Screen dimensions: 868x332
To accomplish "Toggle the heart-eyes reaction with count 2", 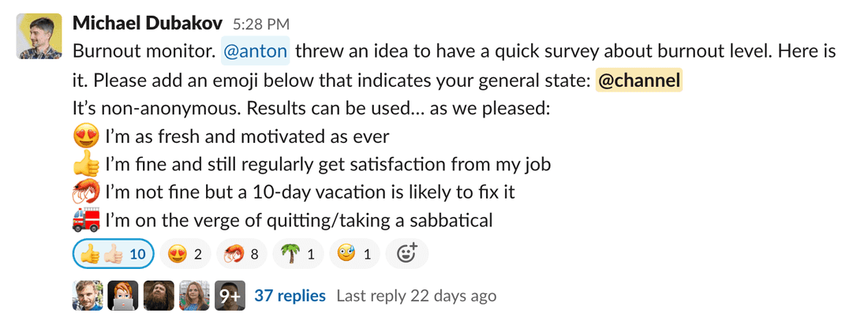I will (185, 254).
